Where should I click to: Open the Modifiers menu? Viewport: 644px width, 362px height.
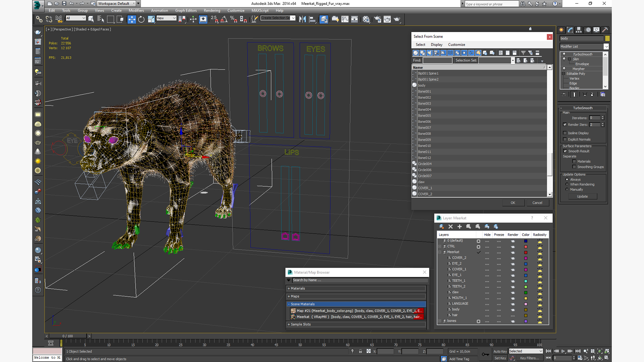point(136,10)
